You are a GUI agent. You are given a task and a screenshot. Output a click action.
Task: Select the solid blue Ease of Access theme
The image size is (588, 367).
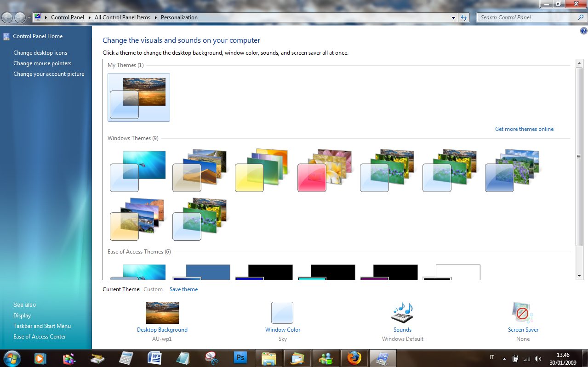(201, 272)
